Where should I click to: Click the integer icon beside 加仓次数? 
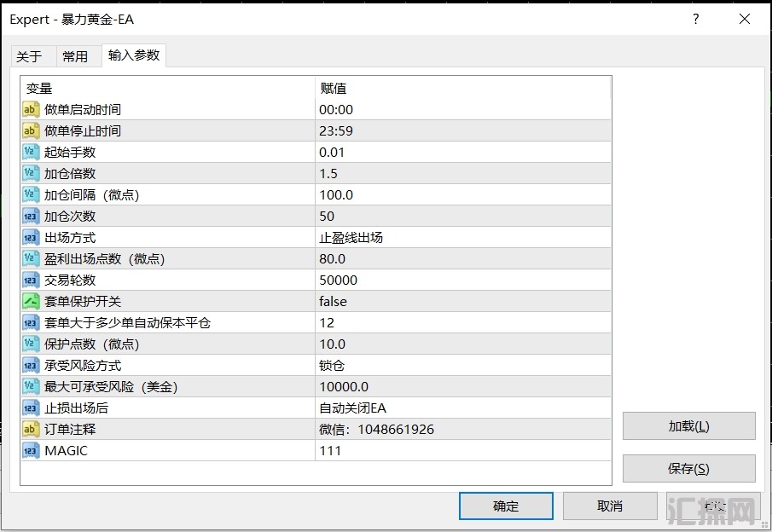pyautogui.click(x=31, y=216)
